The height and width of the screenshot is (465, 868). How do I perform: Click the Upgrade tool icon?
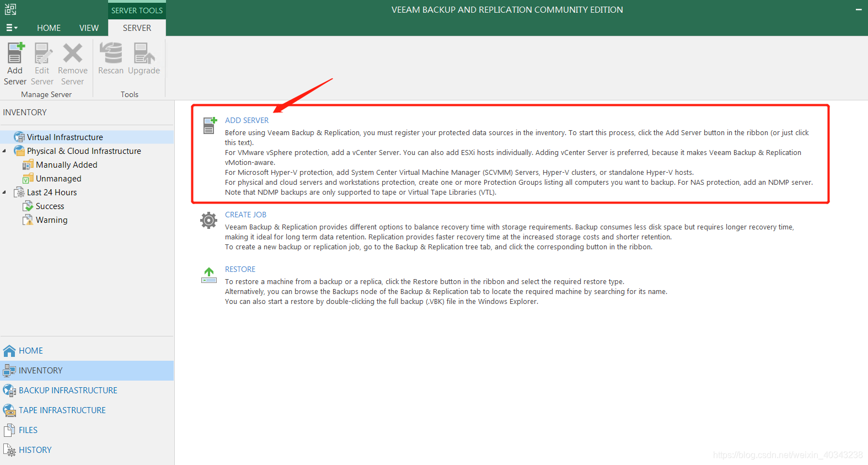point(144,54)
